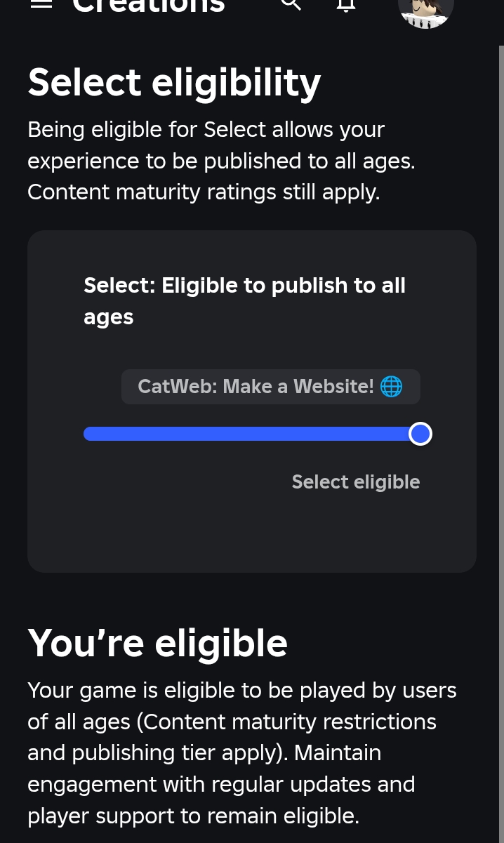Click the "Your game is eligible" text line
Screen dimensions: 504x843
(241, 691)
